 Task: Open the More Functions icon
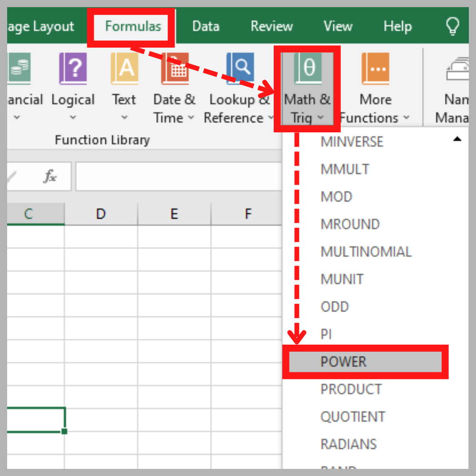coord(375,69)
